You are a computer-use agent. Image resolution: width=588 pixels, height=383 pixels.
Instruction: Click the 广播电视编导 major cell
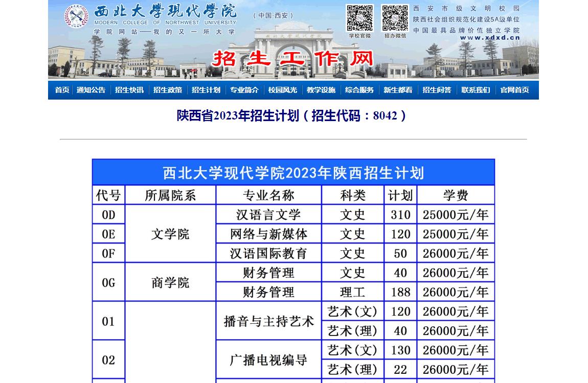click(x=268, y=360)
